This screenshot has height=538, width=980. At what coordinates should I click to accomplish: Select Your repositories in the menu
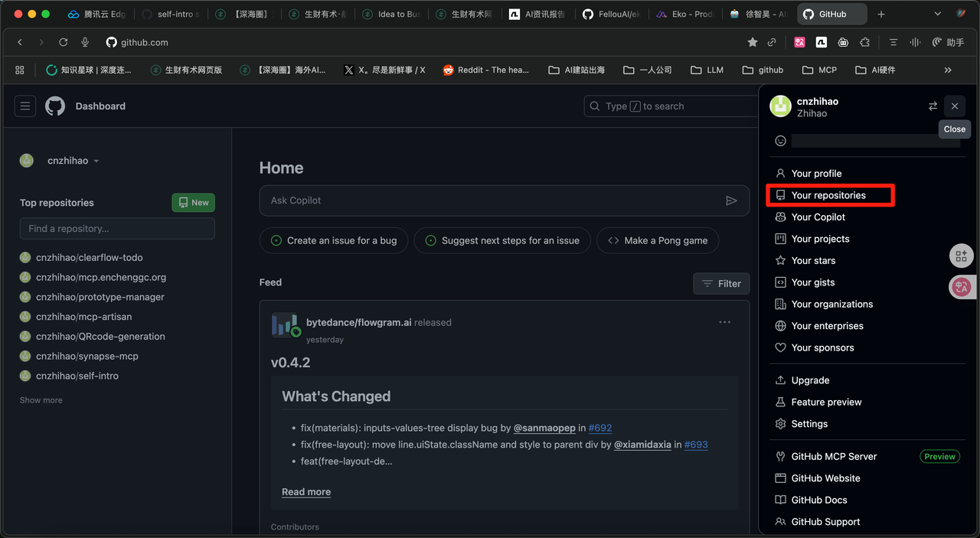[828, 195]
